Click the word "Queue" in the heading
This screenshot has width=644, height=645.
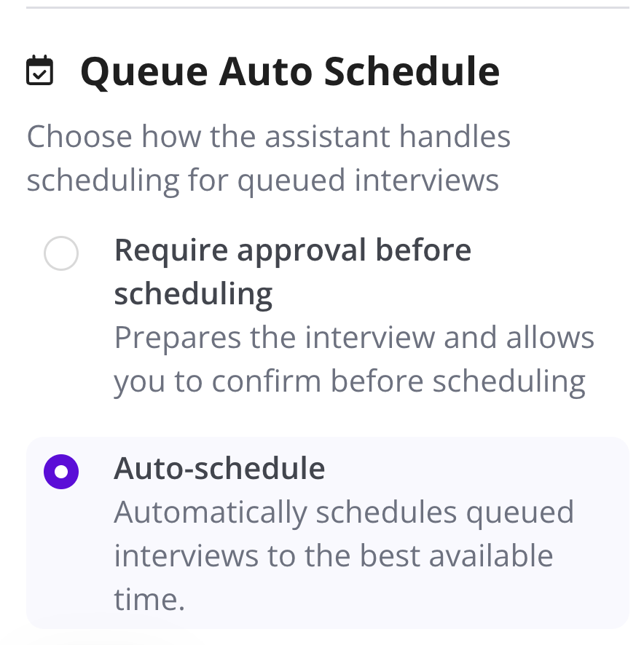click(x=144, y=71)
